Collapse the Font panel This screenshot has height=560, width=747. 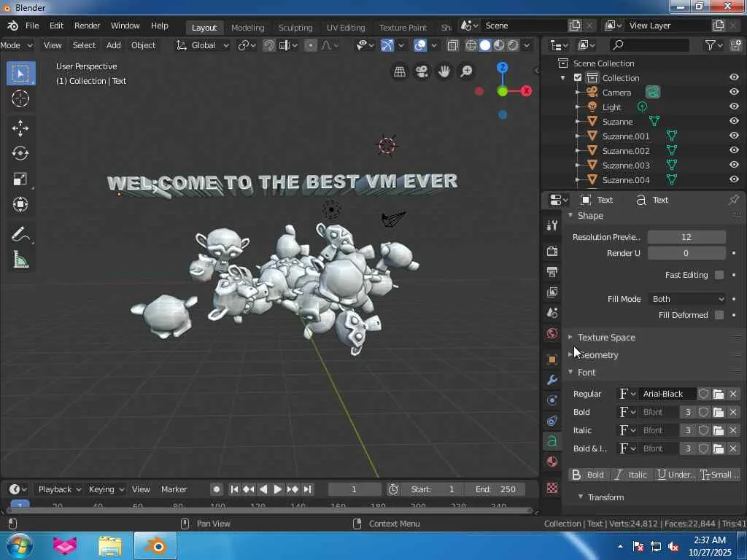[x=586, y=373]
